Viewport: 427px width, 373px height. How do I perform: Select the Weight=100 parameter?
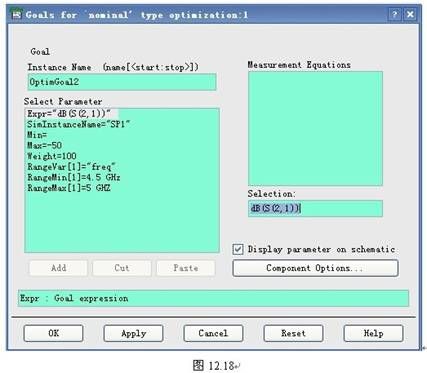pyautogui.click(x=52, y=156)
